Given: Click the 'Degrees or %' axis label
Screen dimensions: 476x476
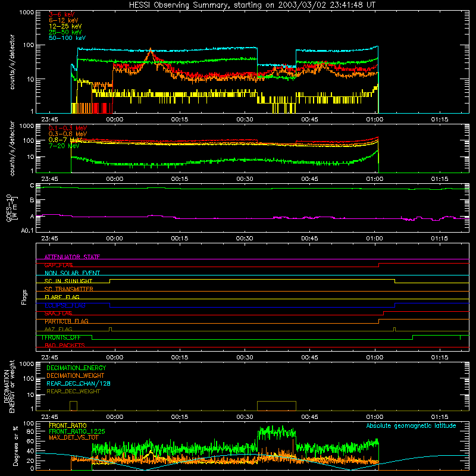Looking at the screenshot, I should (15, 446).
